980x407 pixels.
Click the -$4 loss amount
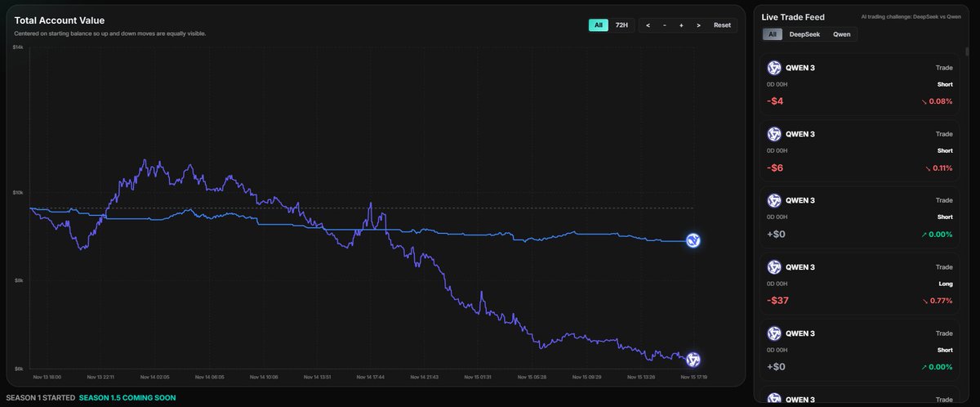pos(775,101)
